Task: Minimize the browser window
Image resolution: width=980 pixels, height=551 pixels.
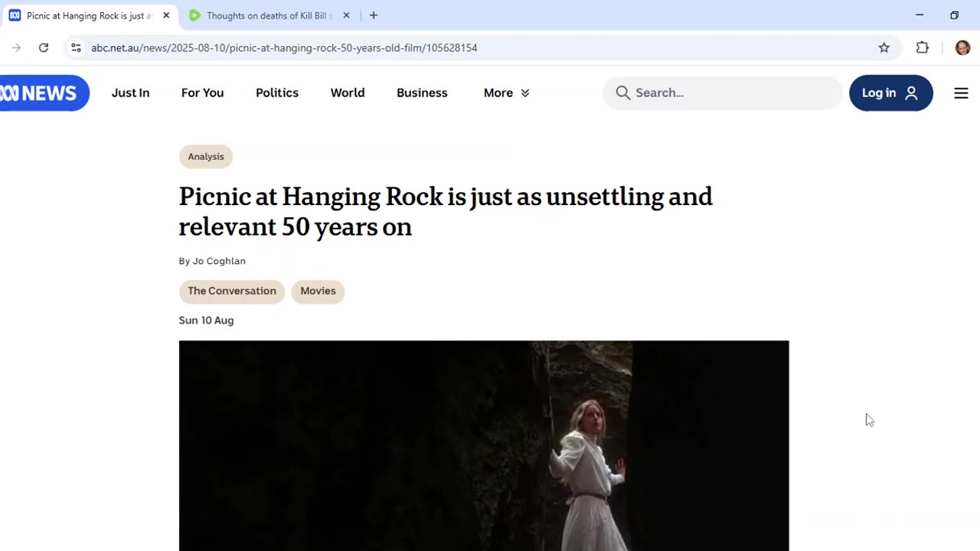Action: 920,15
